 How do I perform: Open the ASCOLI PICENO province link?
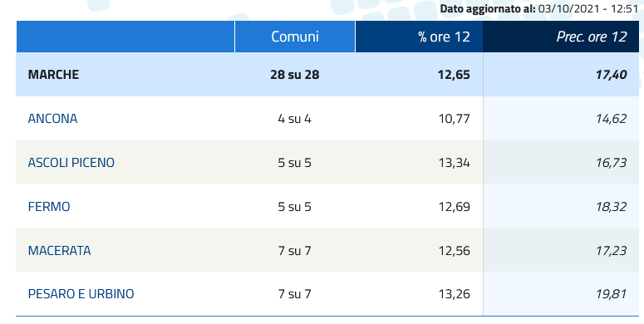[71, 163]
